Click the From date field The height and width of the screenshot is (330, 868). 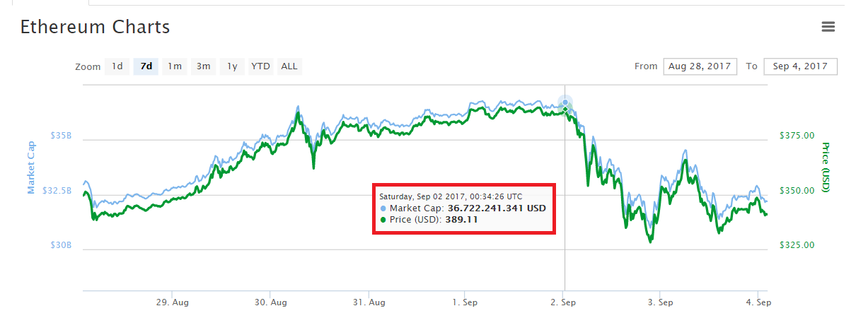tap(700, 66)
